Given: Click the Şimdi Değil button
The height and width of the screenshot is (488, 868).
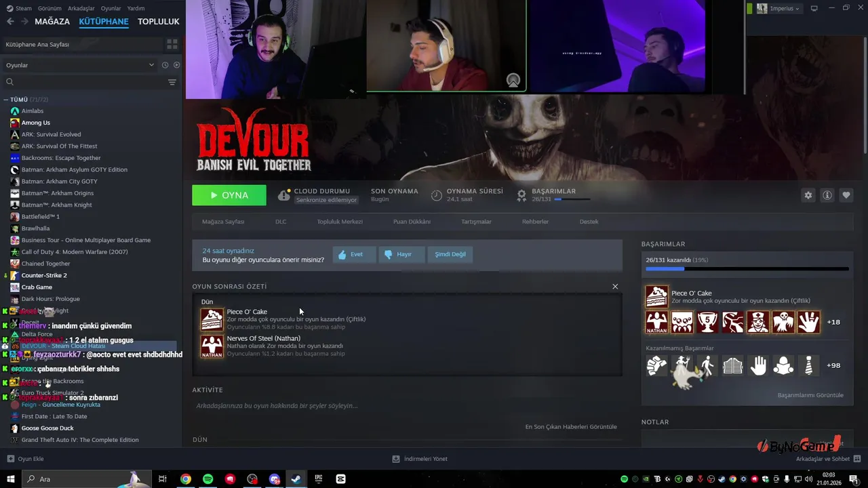Looking at the screenshot, I should (450, 254).
